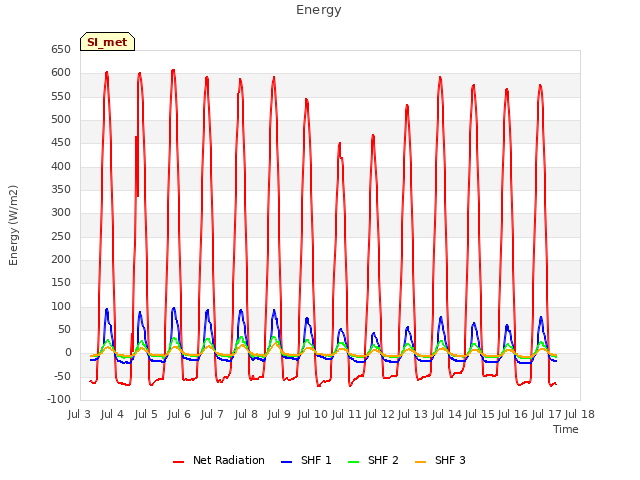Image resolution: width=640 pixels, height=480 pixels.
Task: Click the 'Jul 18' x-axis tick label
Action: [580, 414]
